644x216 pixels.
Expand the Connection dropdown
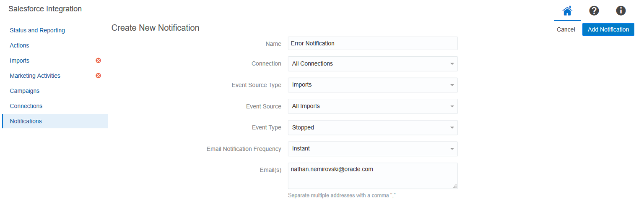pos(372,64)
